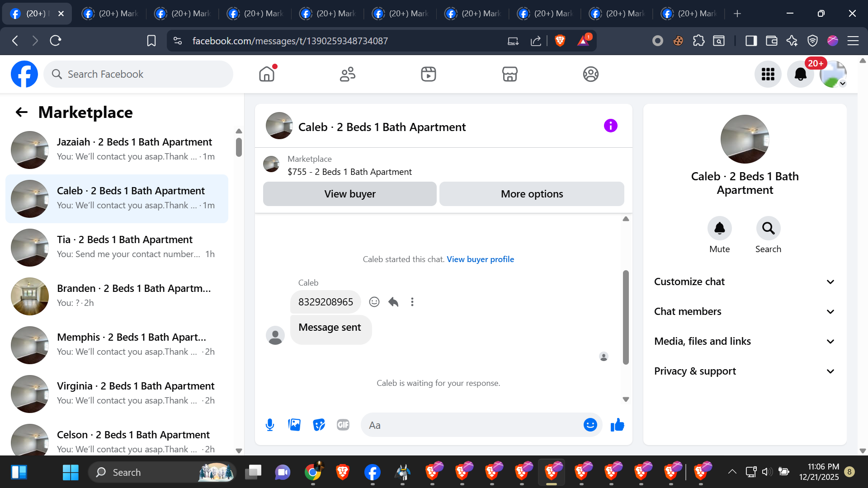Open the Brave Wallet icon

[772, 41]
